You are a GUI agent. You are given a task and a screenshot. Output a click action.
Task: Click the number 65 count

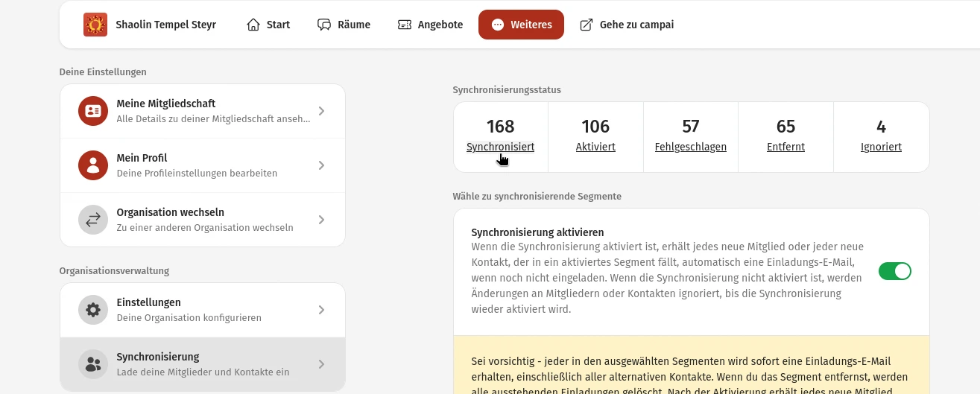click(x=785, y=126)
